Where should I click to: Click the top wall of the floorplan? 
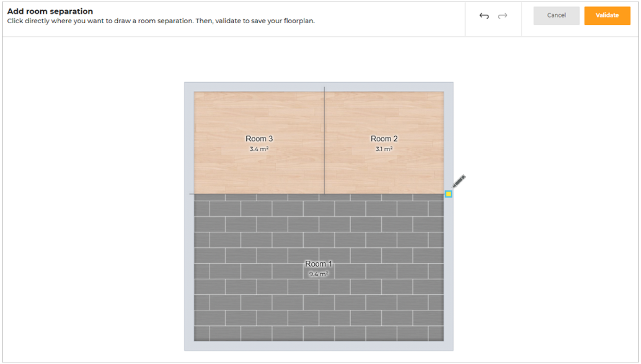(319, 87)
